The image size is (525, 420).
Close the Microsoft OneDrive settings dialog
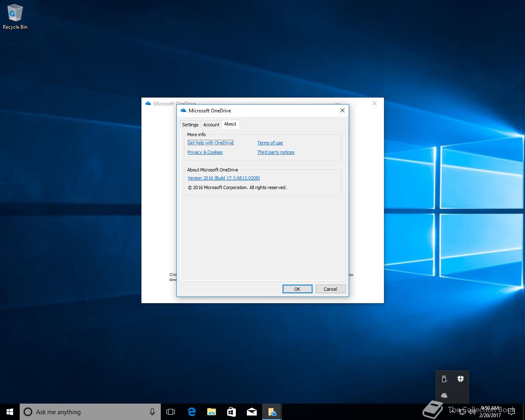tap(342, 110)
